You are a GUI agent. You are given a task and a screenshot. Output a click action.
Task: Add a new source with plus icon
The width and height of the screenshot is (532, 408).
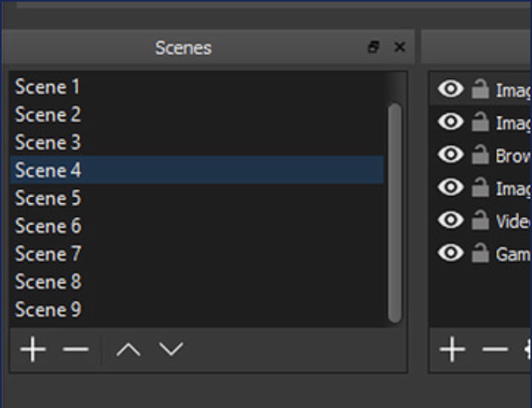451,350
